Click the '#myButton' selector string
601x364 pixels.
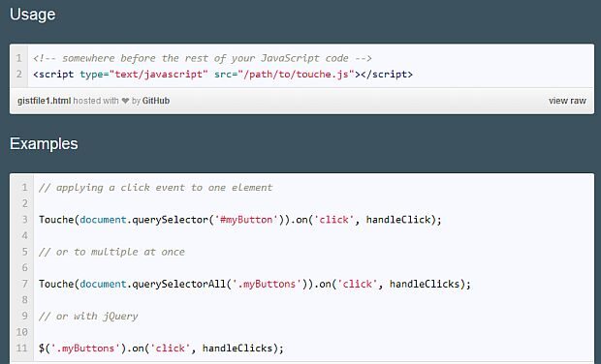pos(246,220)
